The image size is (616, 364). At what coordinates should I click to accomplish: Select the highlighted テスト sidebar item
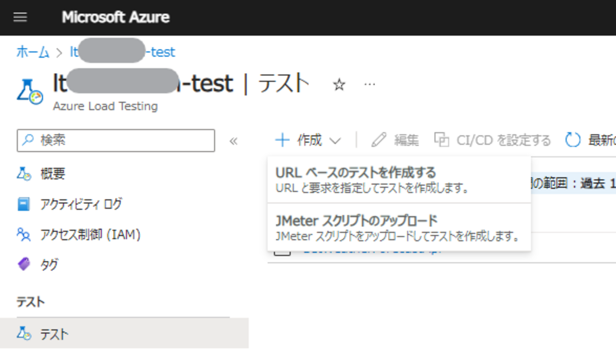(124, 334)
